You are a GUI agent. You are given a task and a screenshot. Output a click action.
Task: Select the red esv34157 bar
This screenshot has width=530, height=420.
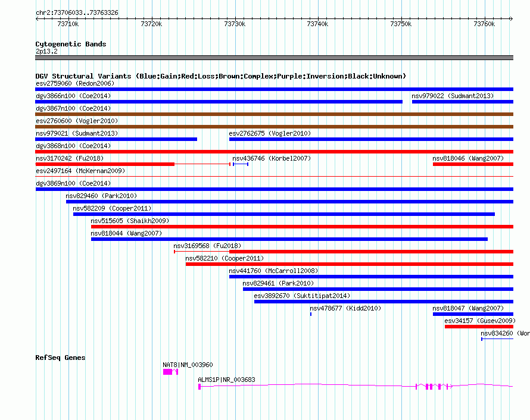[479, 327]
